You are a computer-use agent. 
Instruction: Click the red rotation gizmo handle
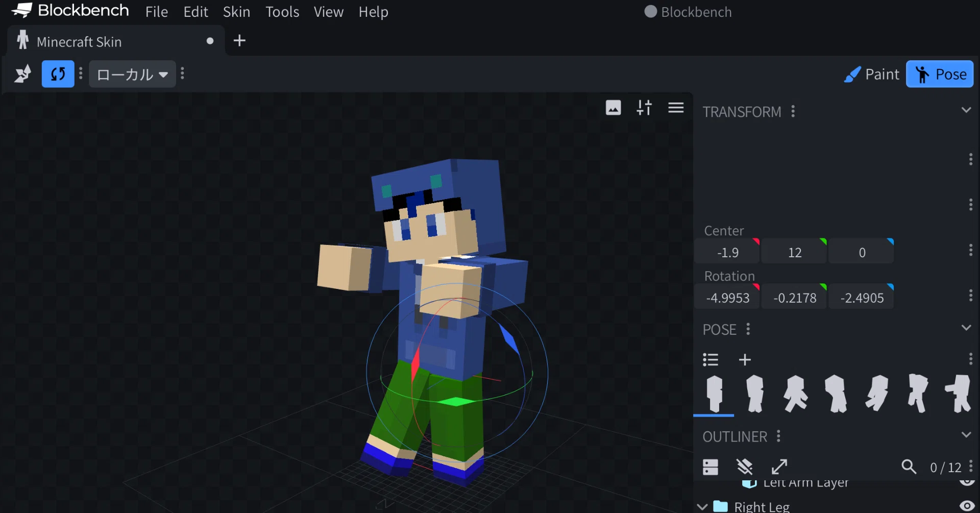415,364
